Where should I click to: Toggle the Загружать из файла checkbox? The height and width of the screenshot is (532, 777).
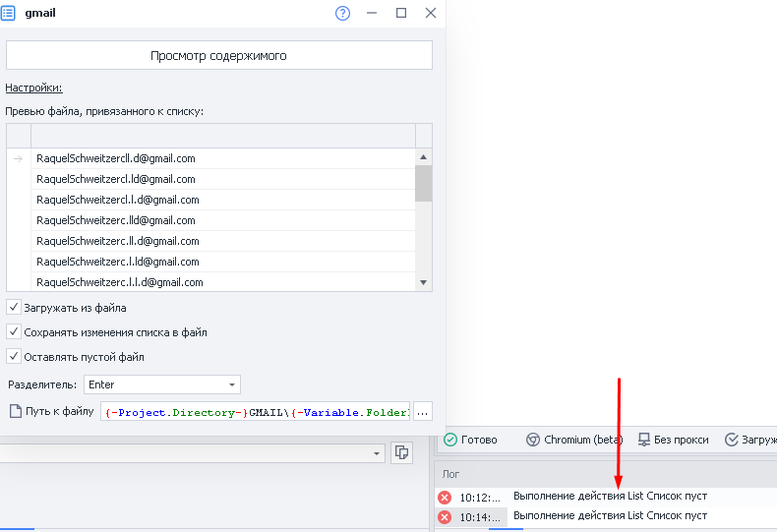pyautogui.click(x=14, y=307)
